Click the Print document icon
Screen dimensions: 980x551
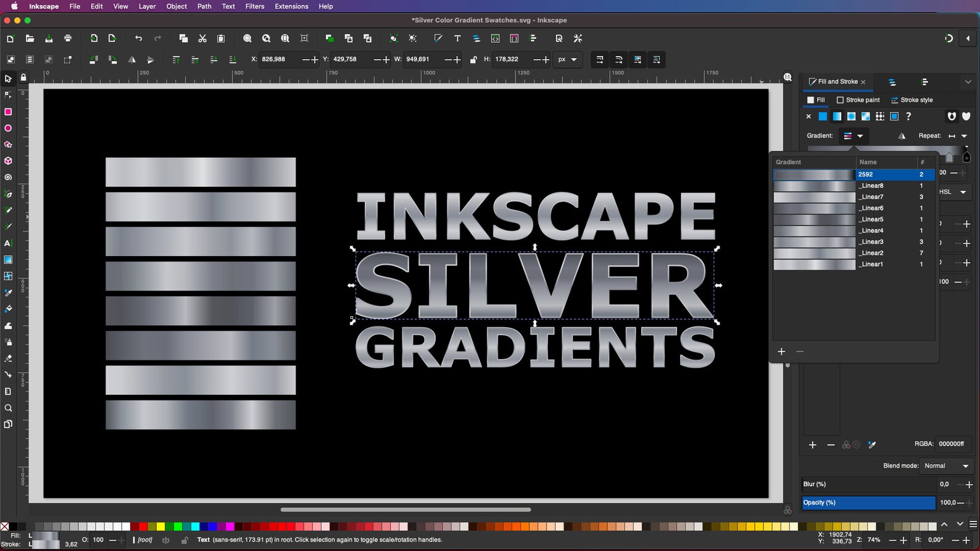click(68, 38)
